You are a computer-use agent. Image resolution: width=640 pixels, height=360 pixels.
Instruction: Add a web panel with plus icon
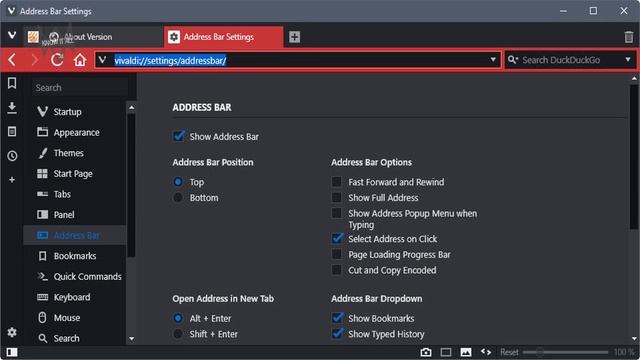[12, 180]
